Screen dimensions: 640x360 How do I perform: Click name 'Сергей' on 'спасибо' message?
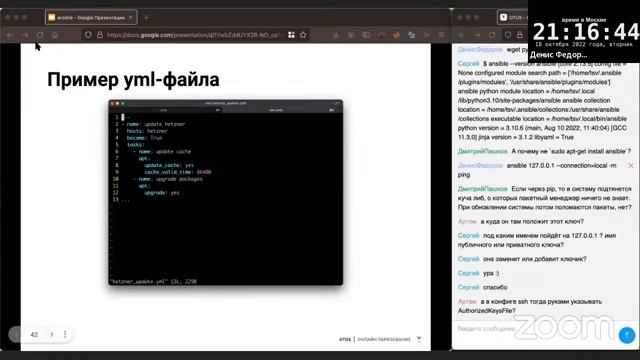click(468, 288)
